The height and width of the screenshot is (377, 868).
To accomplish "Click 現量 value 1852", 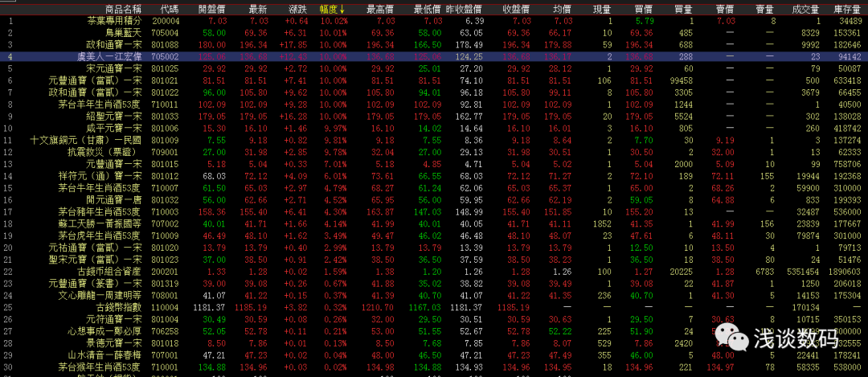I will (602, 223).
